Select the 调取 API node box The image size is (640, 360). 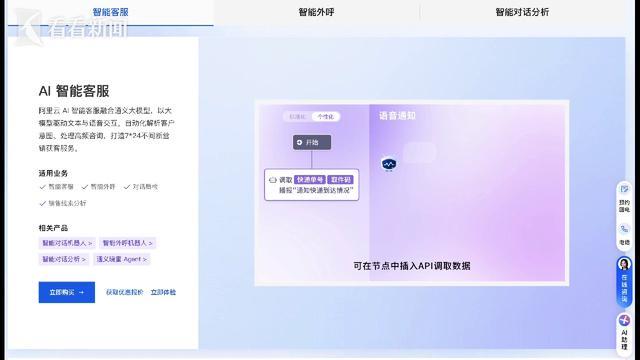(x=312, y=184)
